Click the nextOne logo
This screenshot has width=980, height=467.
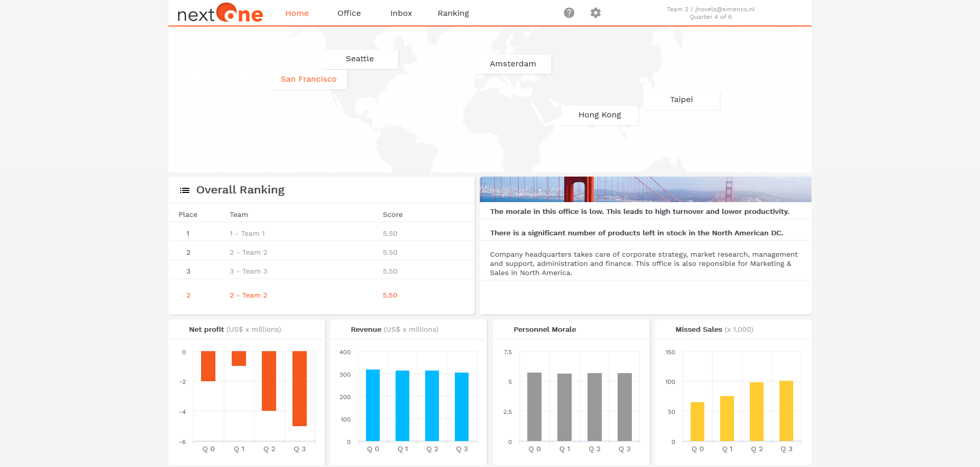point(219,14)
